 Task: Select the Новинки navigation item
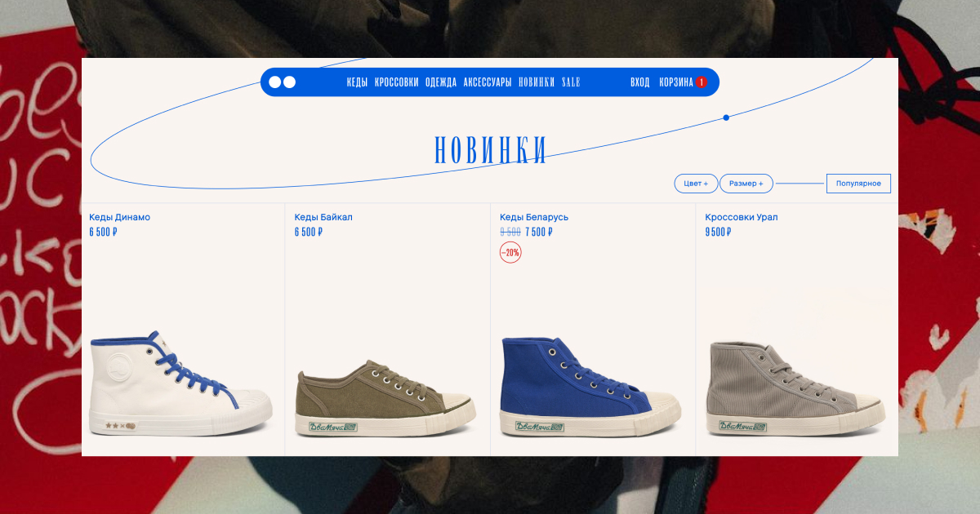click(537, 82)
